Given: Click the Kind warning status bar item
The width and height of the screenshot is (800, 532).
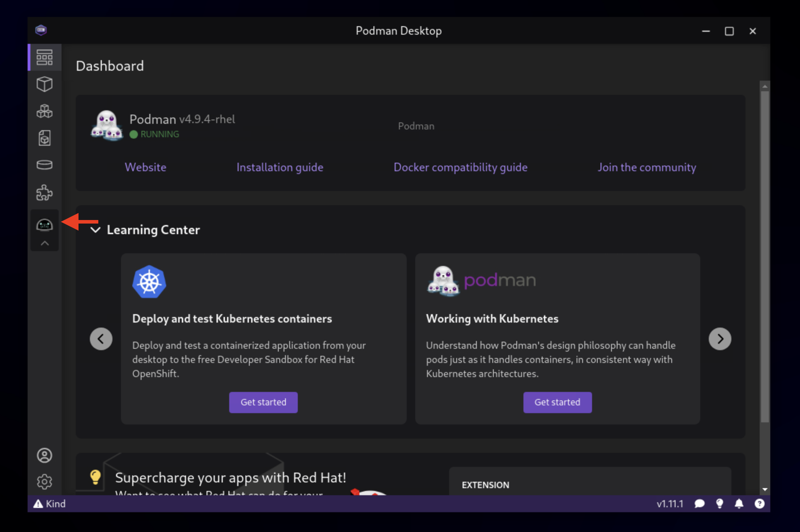Looking at the screenshot, I should point(50,504).
